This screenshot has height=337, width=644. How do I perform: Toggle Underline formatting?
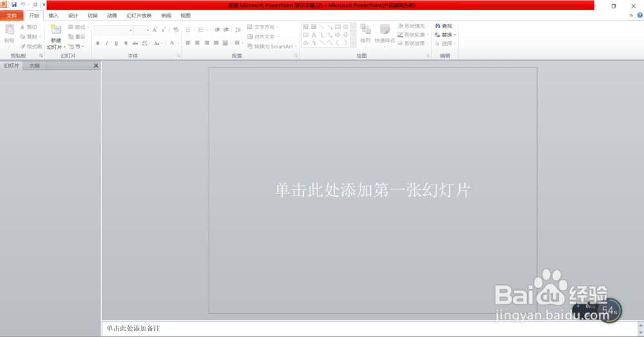[116, 43]
